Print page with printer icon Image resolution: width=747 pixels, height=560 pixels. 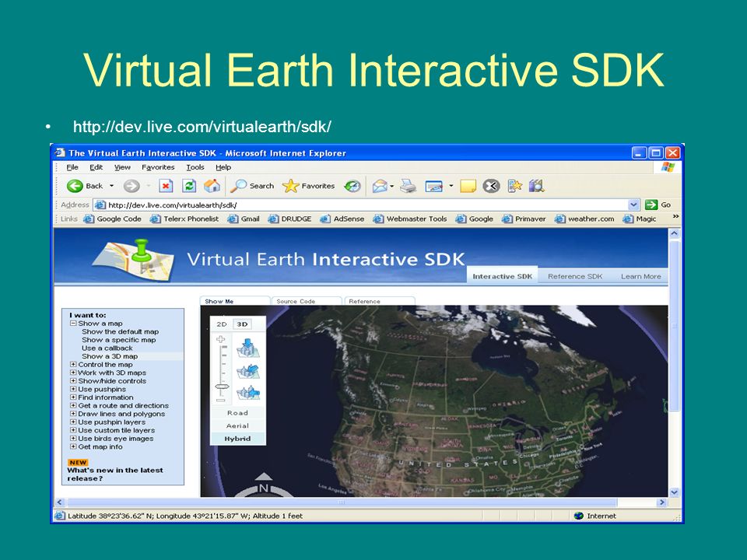(x=408, y=186)
